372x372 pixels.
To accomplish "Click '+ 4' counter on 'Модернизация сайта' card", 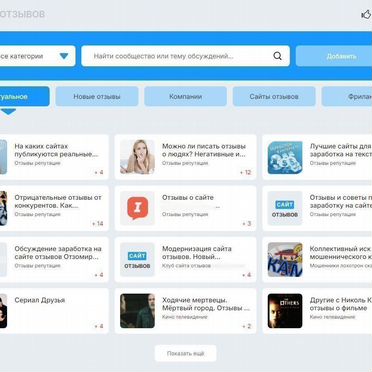I will coord(247,275).
